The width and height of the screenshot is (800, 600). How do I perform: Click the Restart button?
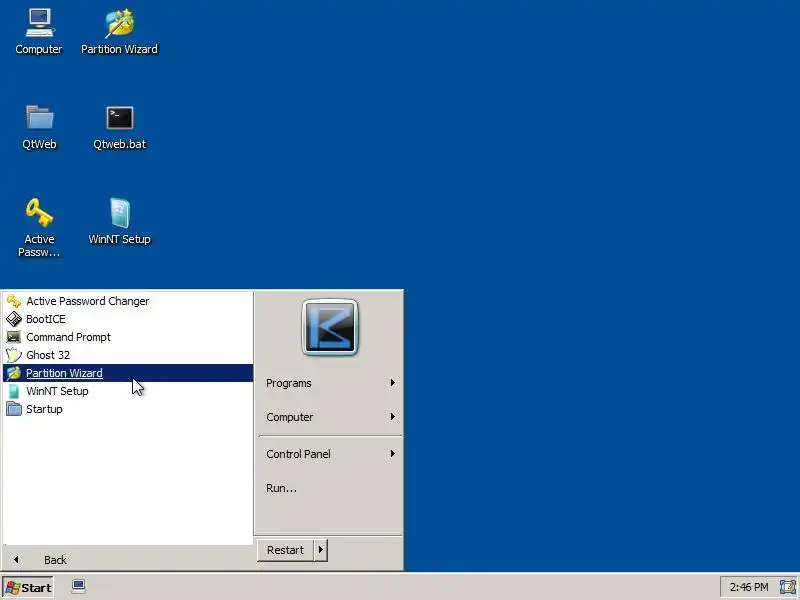click(x=285, y=550)
